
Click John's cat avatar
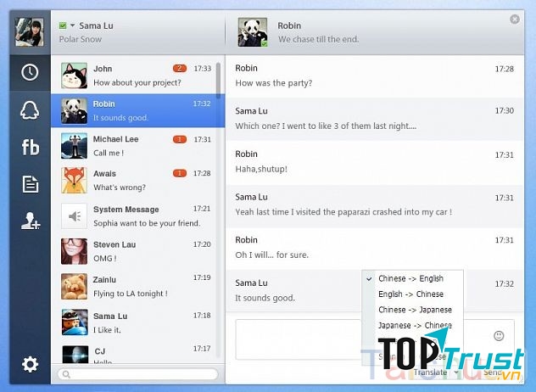[74, 76]
